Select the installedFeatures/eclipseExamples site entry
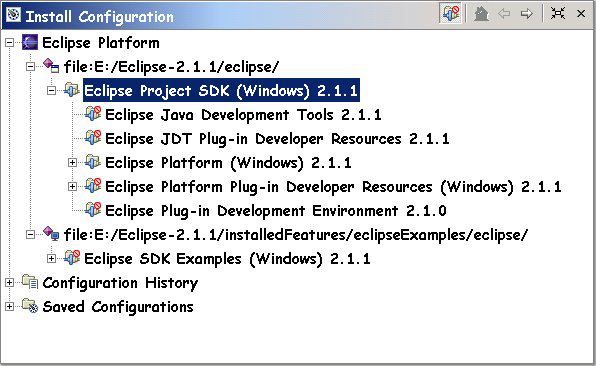This screenshot has width=596, height=366. coord(296,235)
